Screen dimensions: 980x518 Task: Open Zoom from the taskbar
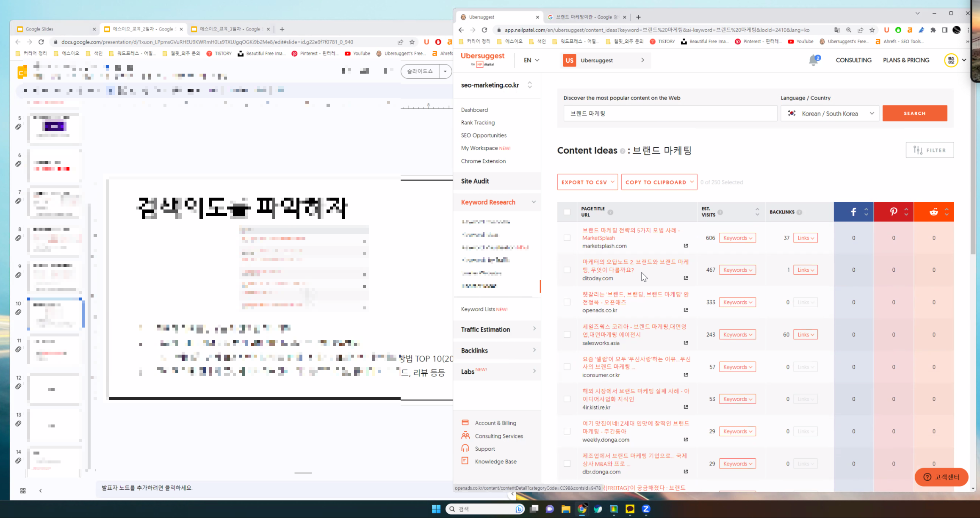click(x=646, y=509)
